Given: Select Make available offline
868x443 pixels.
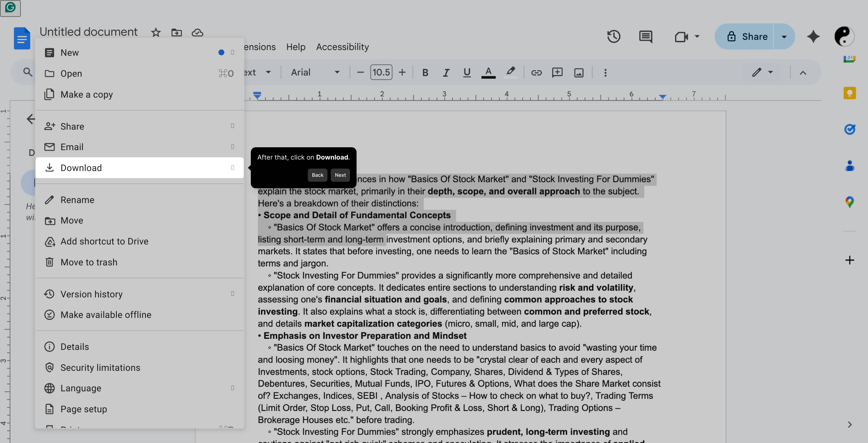Looking at the screenshot, I should (139, 315).
